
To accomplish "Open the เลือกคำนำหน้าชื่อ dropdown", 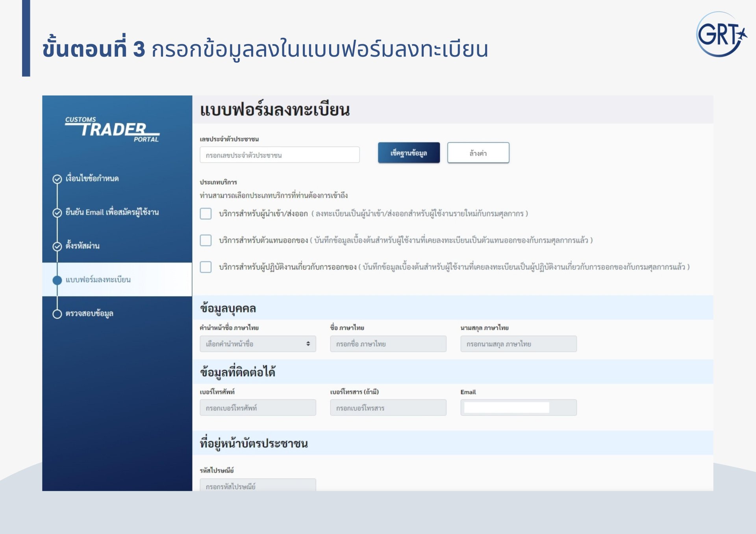I will point(252,344).
